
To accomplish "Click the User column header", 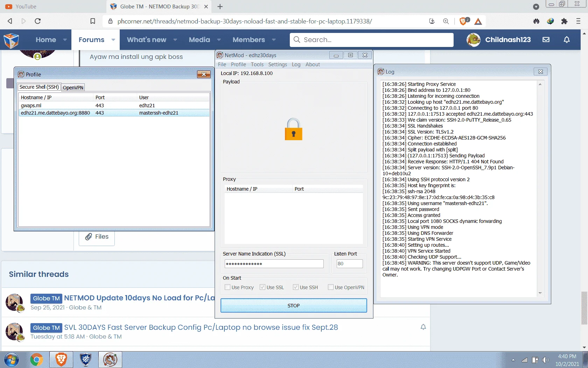I will point(173,97).
